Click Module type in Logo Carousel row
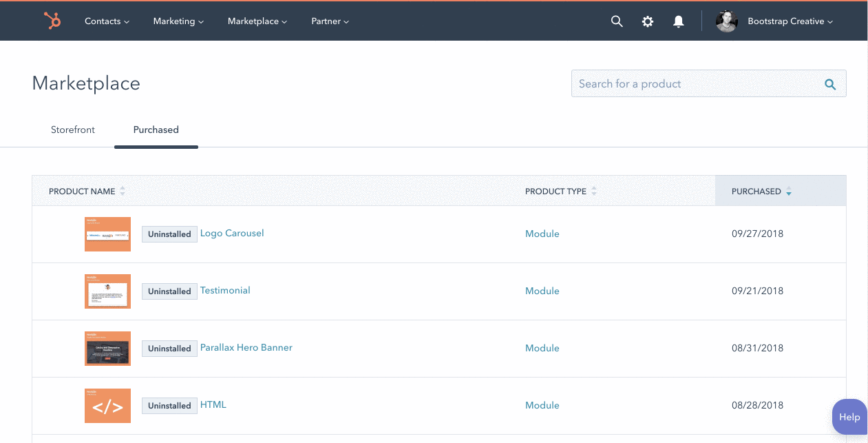This screenshot has width=868, height=443. [542, 234]
